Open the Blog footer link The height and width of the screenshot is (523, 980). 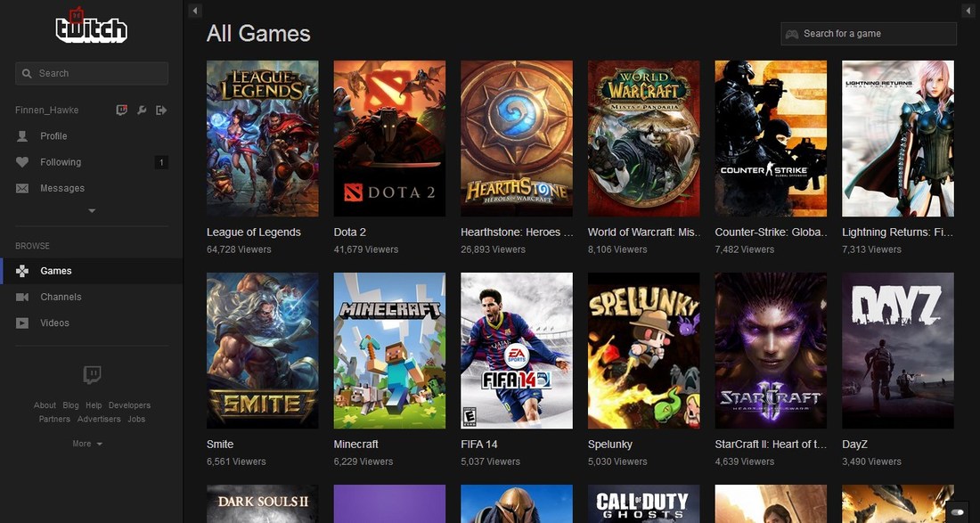coord(70,405)
